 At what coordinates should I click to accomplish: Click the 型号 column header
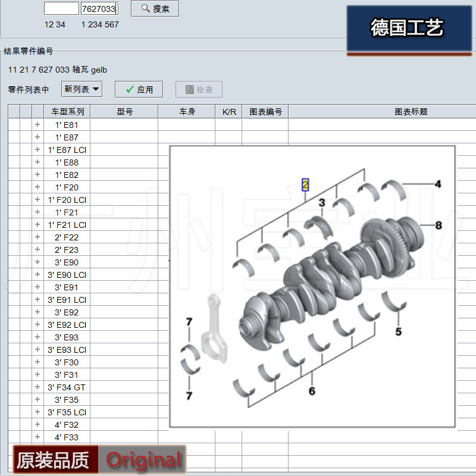[124, 111]
